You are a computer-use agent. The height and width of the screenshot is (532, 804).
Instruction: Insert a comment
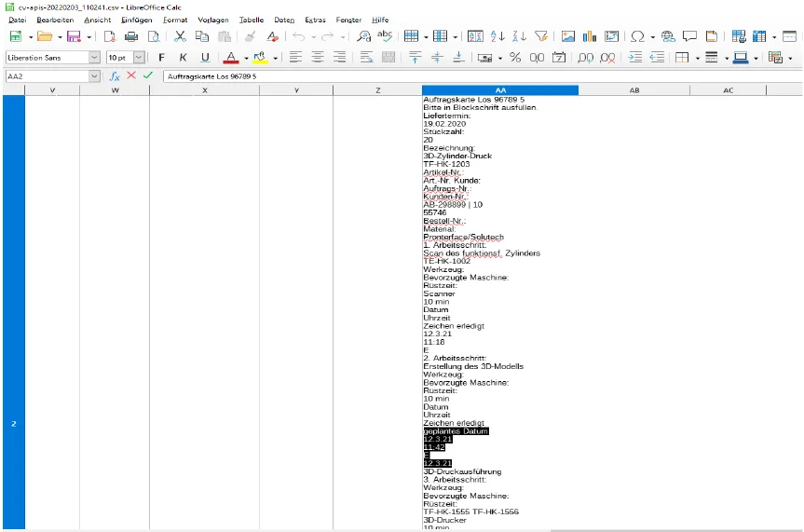click(689, 36)
